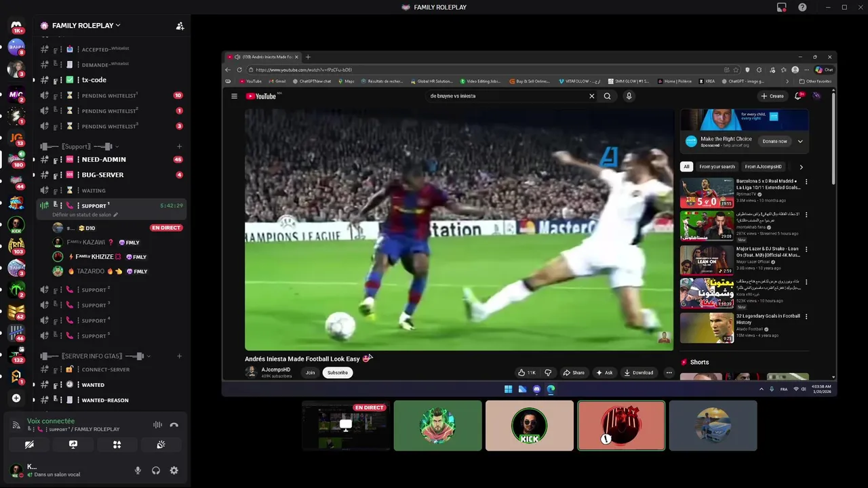
Task: Check the voice connection signal icon
Action: click(16, 425)
